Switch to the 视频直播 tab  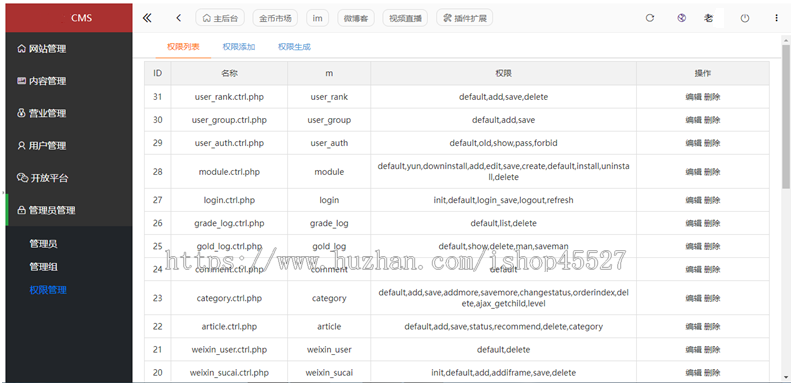pos(405,18)
